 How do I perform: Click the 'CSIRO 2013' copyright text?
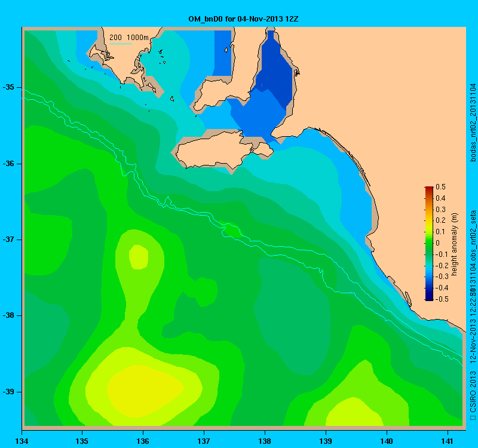tap(473, 392)
